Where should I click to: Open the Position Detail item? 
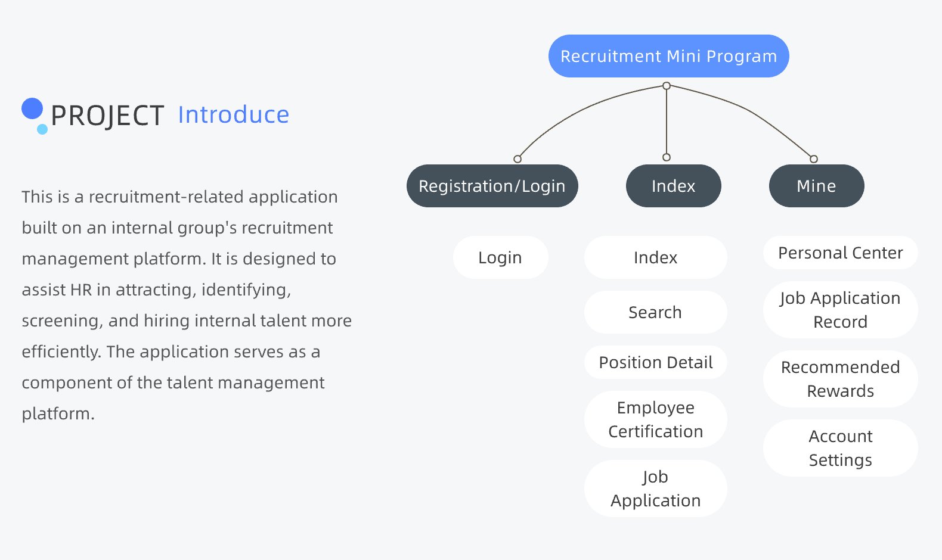pos(655,362)
